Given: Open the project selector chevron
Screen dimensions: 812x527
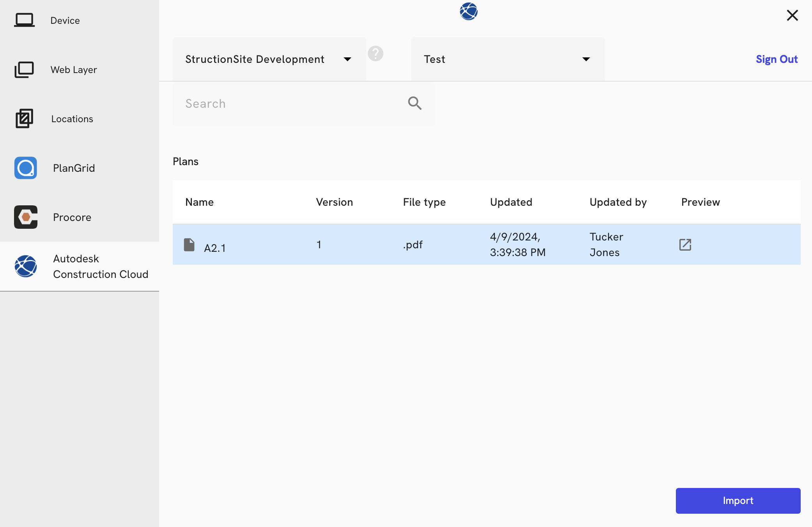Looking at the screenshot, I should (x=347, y=59).
